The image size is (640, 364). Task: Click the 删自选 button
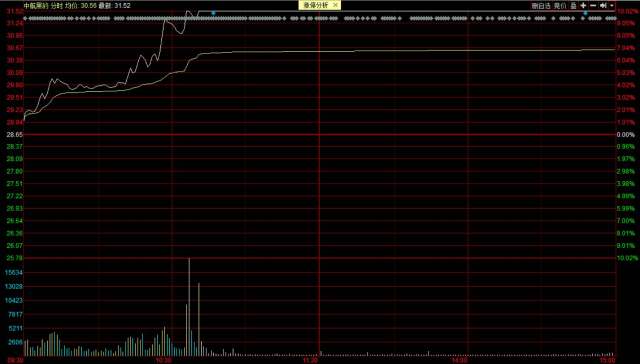[x=541, y=6]
